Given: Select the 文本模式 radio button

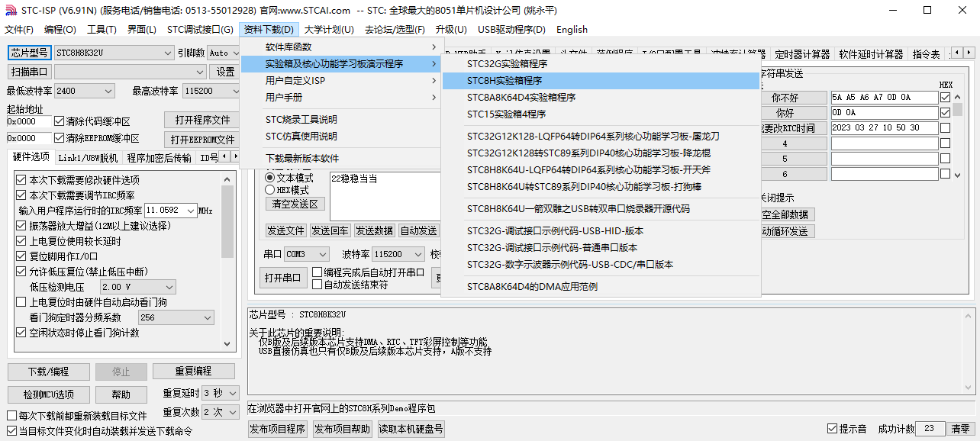Looking at the screenshot, I should coord(269,177).
